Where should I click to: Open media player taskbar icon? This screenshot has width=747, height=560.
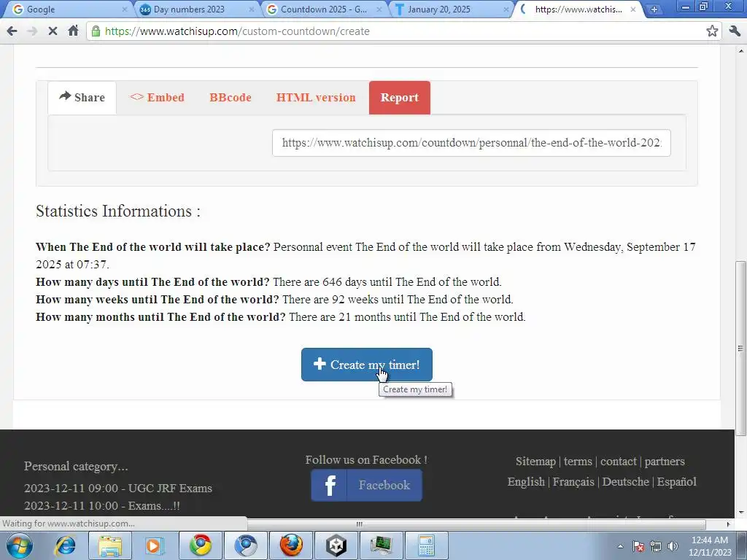pyautogui.click(x=154, y=545)
